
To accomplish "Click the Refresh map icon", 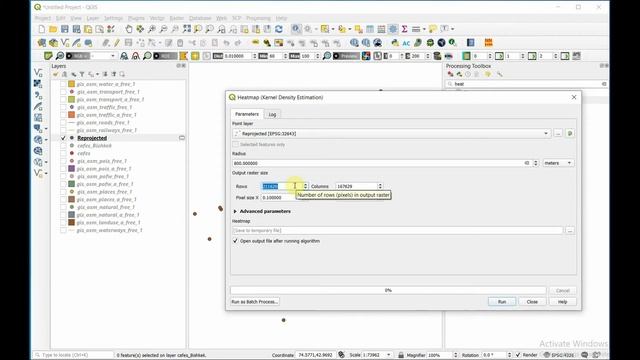I will pos(279,29).
